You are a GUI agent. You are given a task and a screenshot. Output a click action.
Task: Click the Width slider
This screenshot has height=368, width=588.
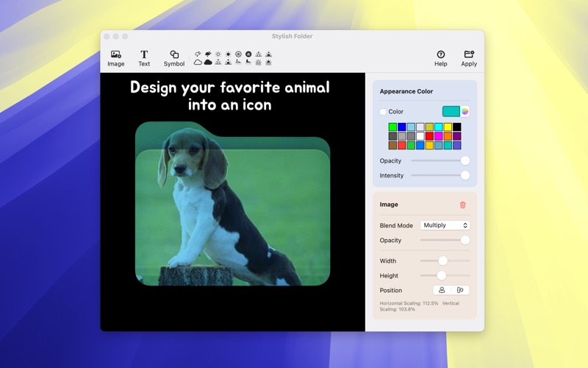click(x=444, y=261)
